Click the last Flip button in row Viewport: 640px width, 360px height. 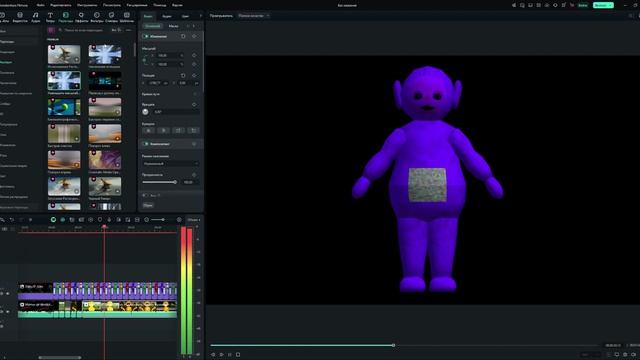[x=193, y=131]
